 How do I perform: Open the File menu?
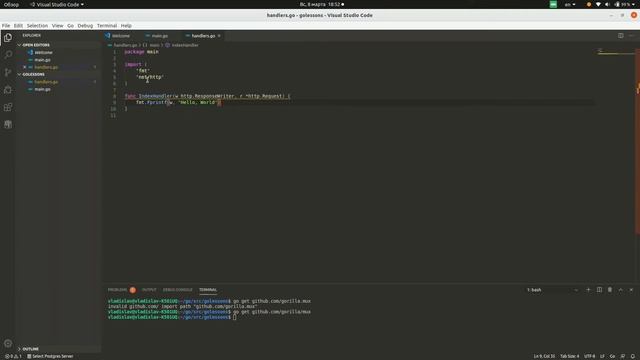coord(6,25)
